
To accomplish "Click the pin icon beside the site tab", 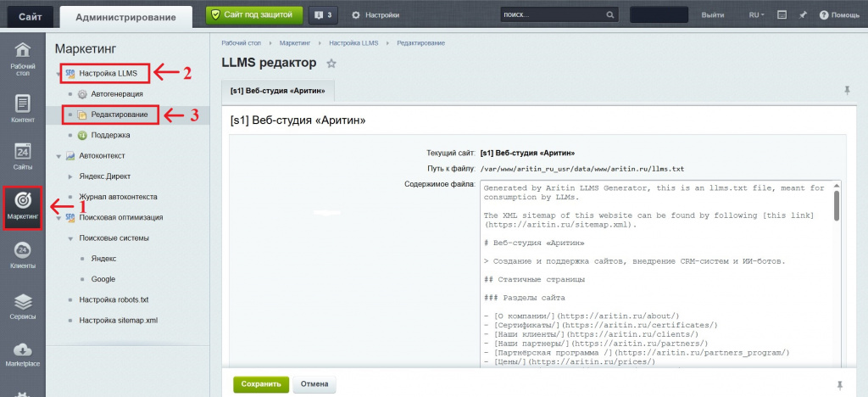I will pyautogui.click(x=847, y=90).
